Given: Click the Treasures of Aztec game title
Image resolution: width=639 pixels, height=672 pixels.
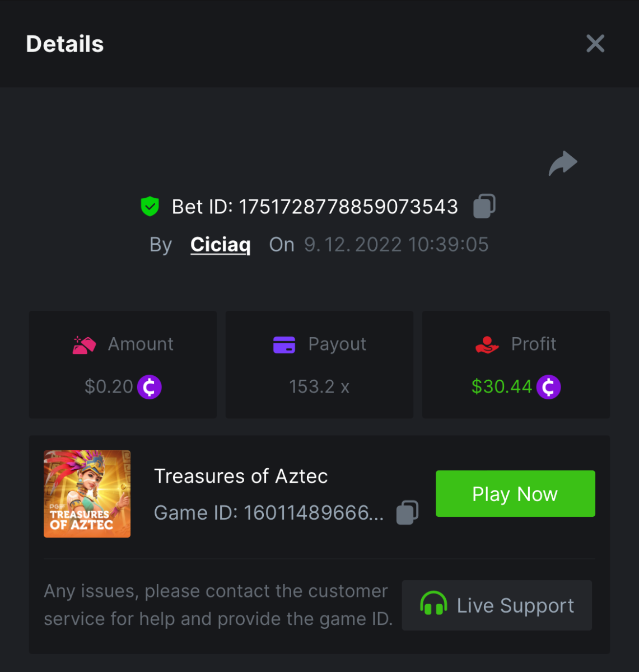Looking at the screenshot, I should [x=241, y=476].
